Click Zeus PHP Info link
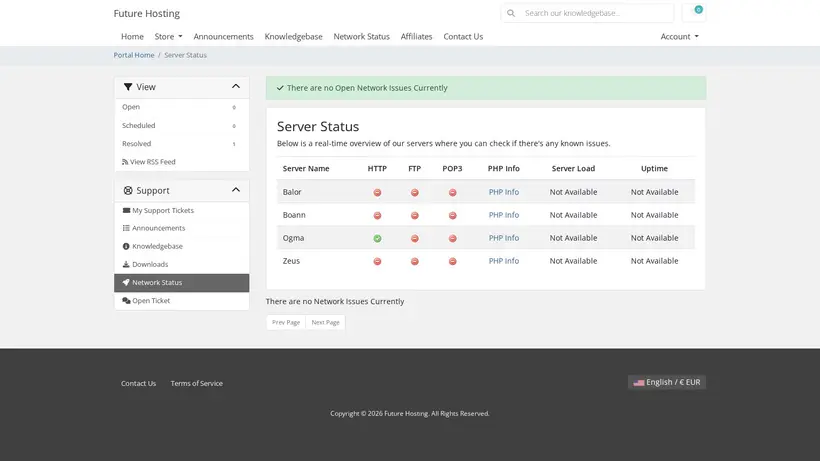The width and height of the screenshot is (820, 461). [504, 261]
